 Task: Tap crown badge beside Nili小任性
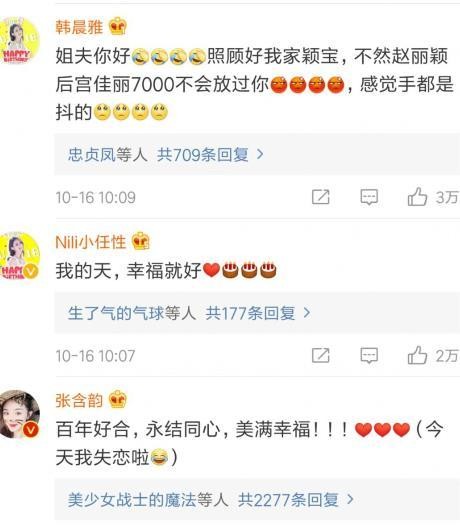point(140,241)
